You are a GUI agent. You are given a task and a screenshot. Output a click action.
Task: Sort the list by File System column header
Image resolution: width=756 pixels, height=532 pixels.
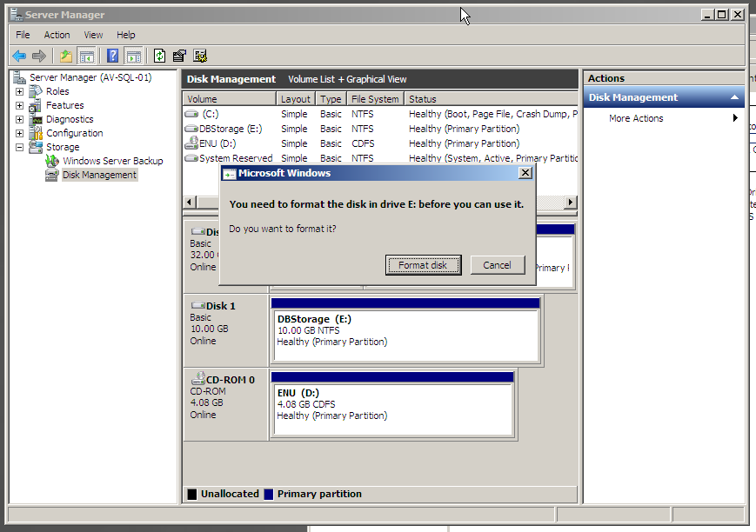375,99
